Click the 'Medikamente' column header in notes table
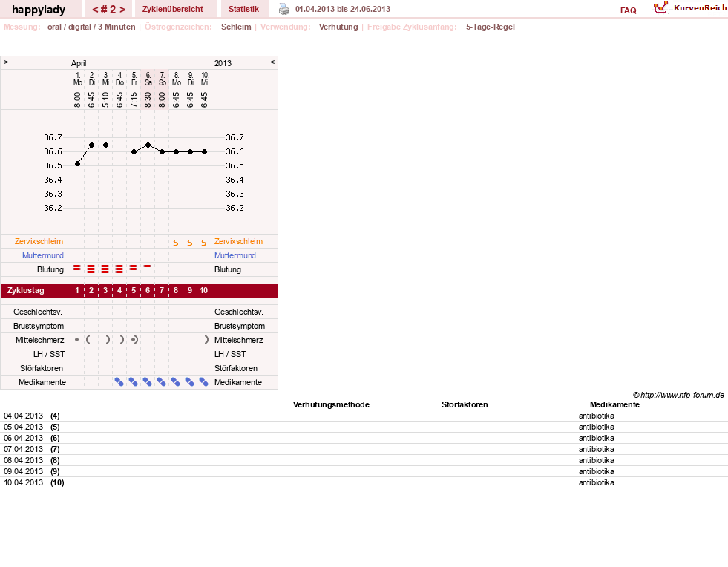This screenshot has width=728, height=567. click(614, 404)
